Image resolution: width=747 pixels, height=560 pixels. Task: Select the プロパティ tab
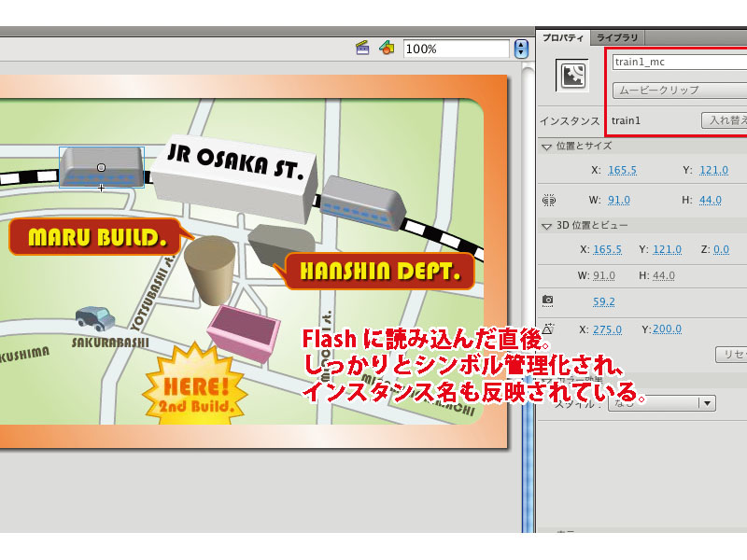coord(563,37)
